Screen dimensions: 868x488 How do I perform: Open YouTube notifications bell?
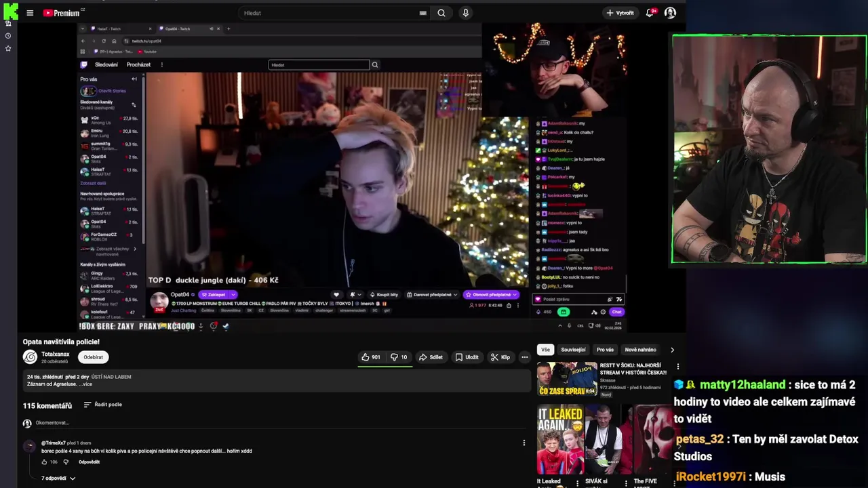(x=650, y=13)
